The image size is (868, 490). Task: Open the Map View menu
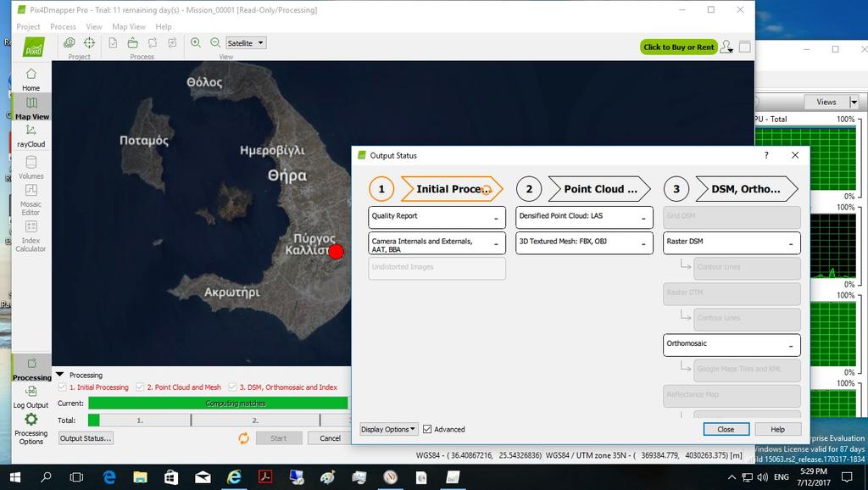point(129,26)
